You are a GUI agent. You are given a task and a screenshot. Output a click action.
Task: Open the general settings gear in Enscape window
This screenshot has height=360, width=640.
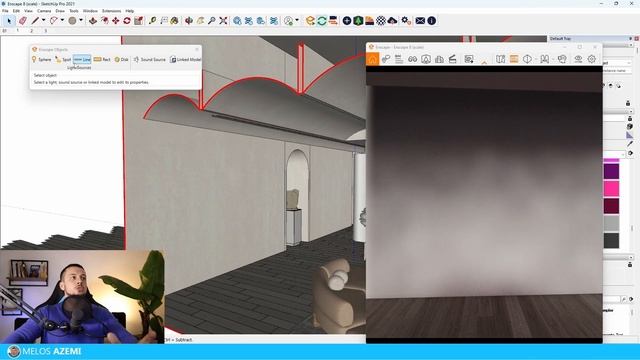[x=591, y=59]
